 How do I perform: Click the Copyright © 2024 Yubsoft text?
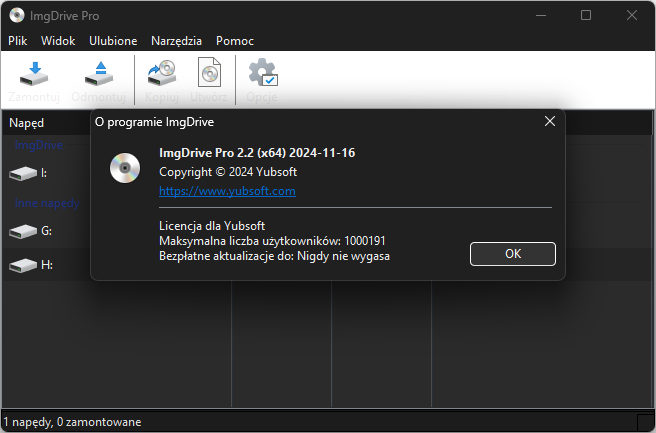tap(228, 172)
